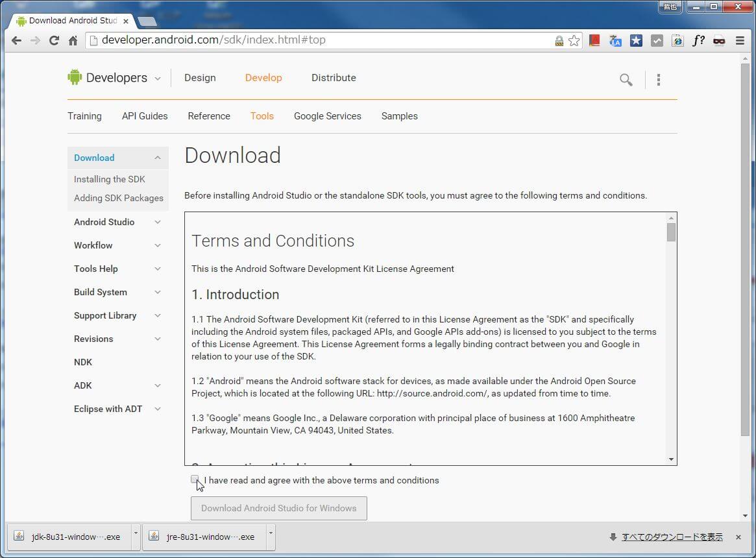Open the three-dot options on Developers header
This screenshot has width=756, height=558.
click(x=659, y=80)
